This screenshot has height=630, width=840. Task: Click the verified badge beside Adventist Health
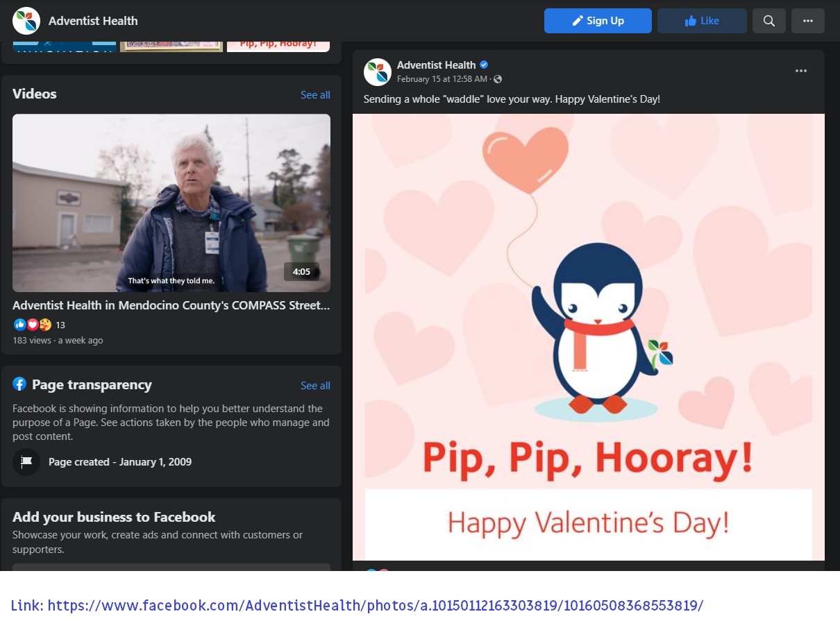coord(485,65)
